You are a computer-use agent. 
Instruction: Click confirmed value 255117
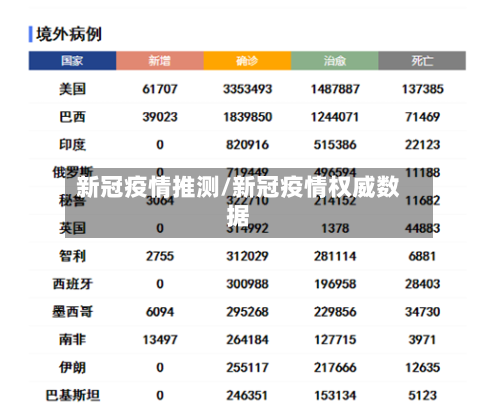click(247, 367)
